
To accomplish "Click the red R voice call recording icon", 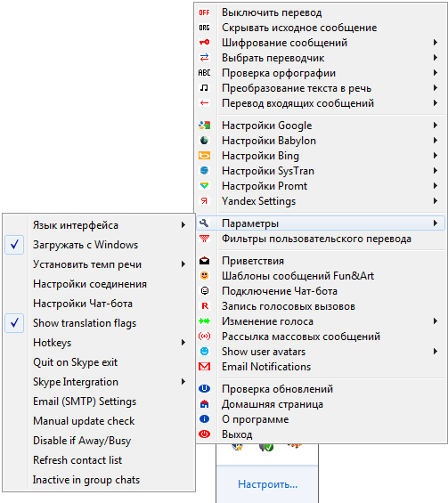I will [x=205, y=306].
